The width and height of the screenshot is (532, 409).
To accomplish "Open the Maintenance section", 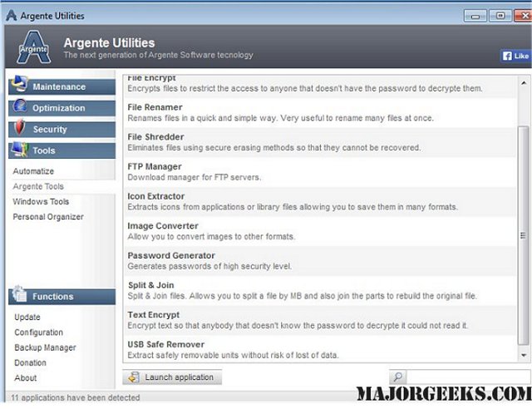I will pos(62,86).
